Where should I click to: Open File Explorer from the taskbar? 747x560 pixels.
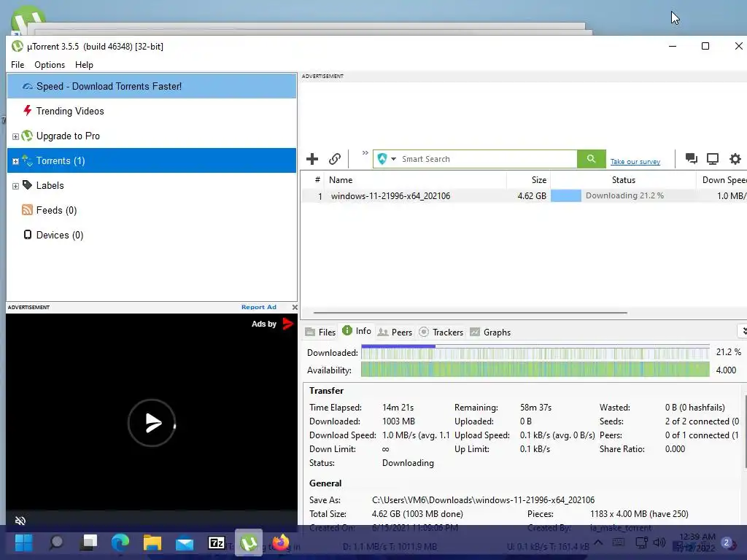pos(152,542)
